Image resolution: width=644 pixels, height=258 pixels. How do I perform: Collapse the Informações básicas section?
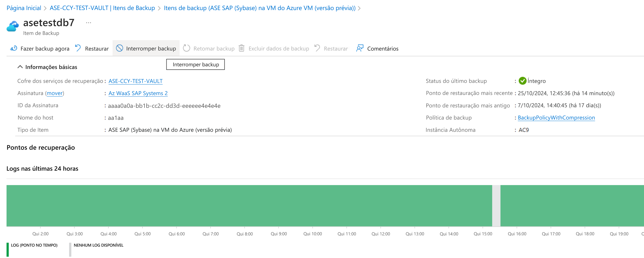[20, 67]
